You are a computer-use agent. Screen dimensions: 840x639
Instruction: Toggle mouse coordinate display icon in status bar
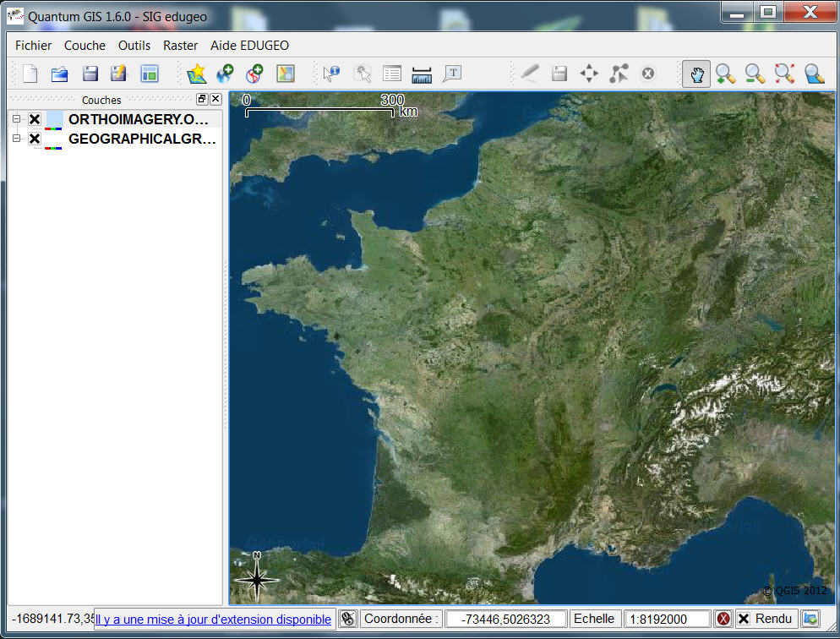(x=347, y=620)
